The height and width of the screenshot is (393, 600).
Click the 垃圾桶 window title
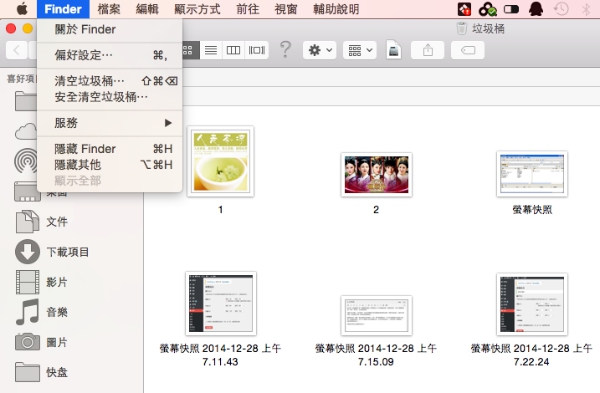488,29
